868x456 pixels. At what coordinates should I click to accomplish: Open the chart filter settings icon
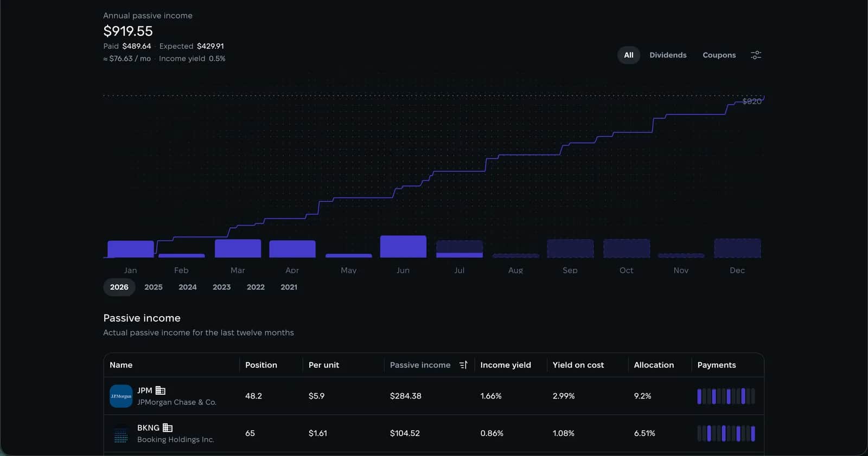coord(756,55)
